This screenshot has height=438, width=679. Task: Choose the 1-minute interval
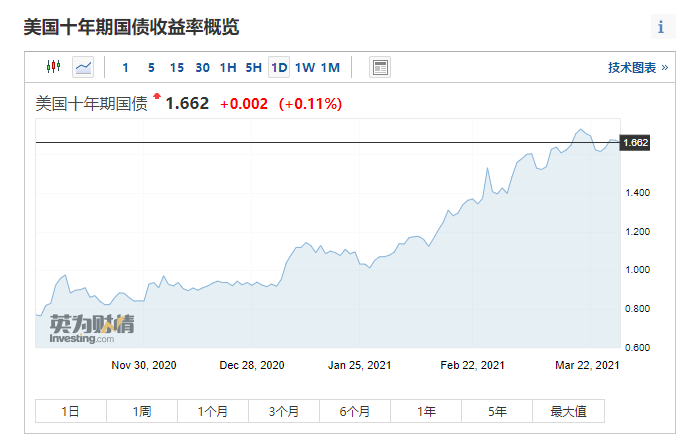pos(126,68)
